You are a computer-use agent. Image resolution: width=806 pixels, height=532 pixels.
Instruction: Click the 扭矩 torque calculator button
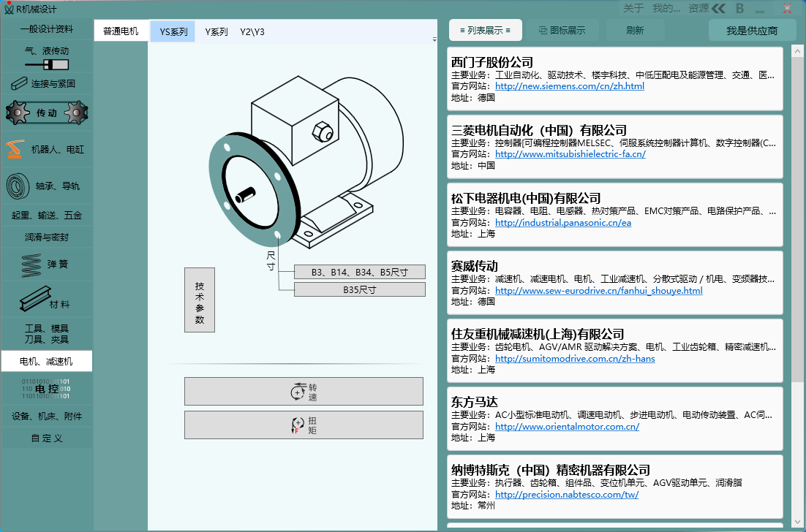point(304,425)
